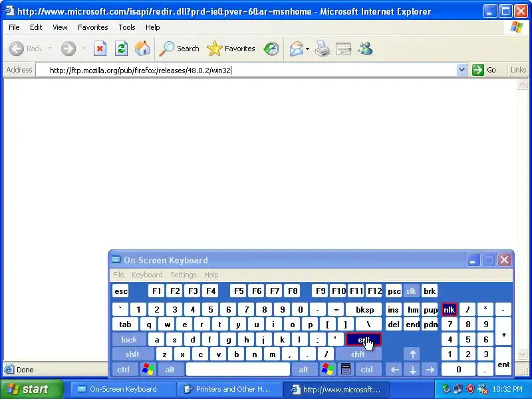This screenshot has height=399, width=532.
Task: Click the right Windows logo key on keyboard
Action: point(328,369)
